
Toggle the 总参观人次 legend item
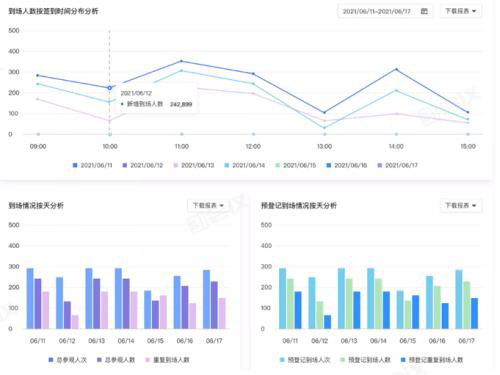[x=68, y=360]
